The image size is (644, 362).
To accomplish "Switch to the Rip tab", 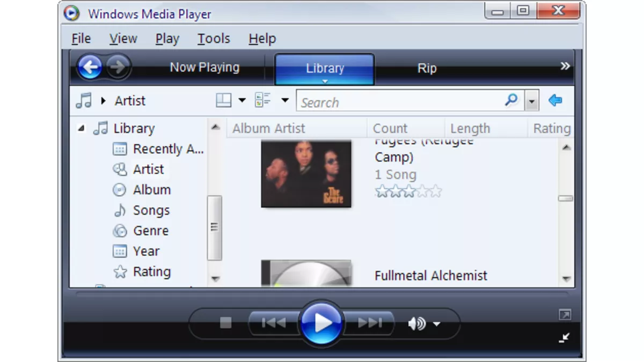I will pos(427,69).
